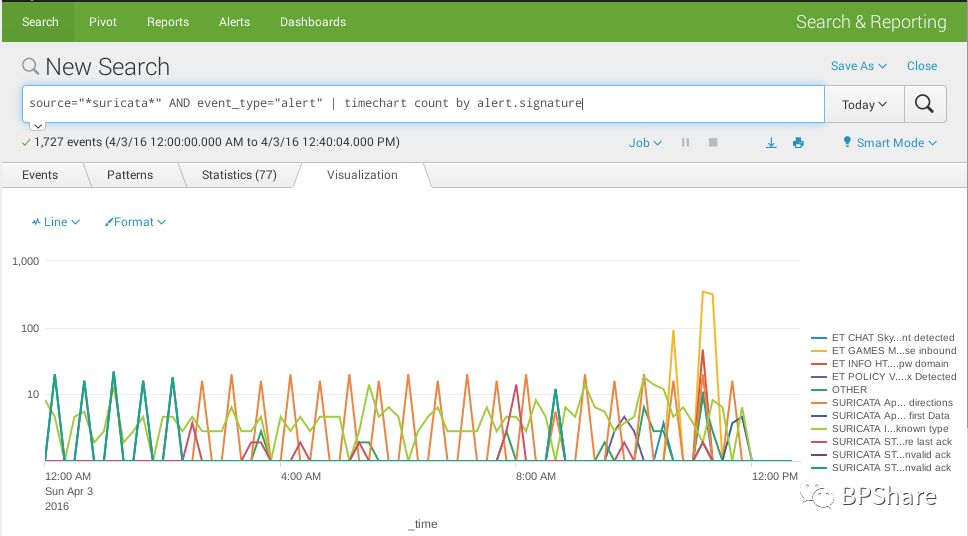
Task: Open Today time range picker
Action: coord(864,104)
